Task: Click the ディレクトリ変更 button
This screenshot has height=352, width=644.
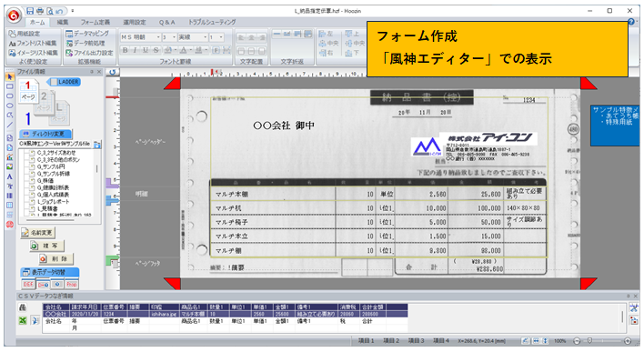Action: coord(45,134)
